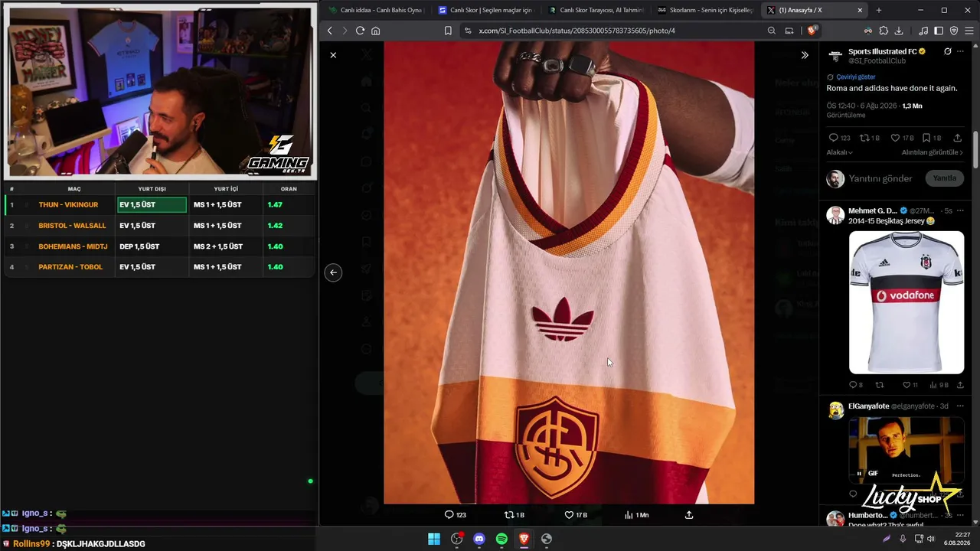Bookmark the Sports Illustrated tweet

pos(931,138)
